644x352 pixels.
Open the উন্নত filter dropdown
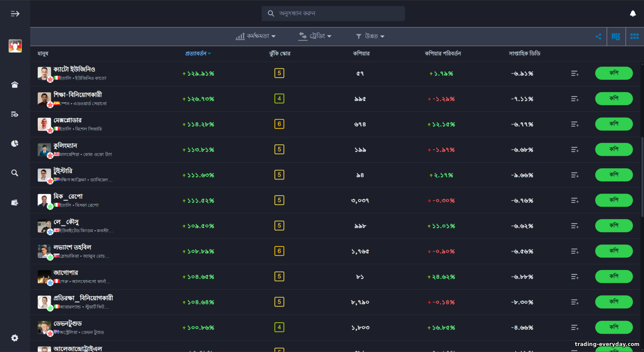coord(370,36)
